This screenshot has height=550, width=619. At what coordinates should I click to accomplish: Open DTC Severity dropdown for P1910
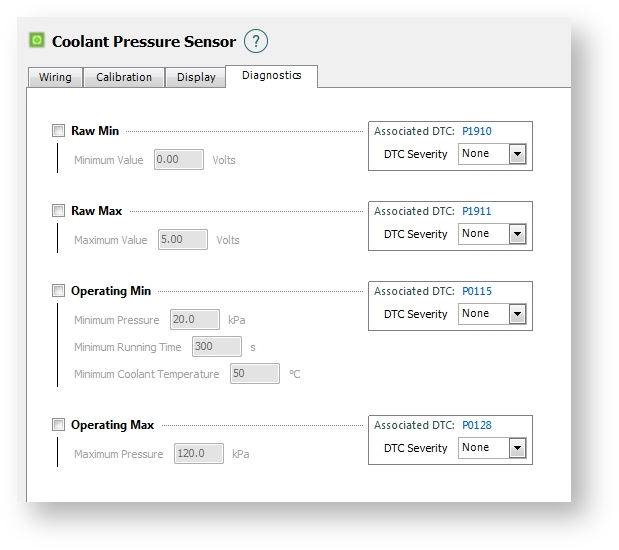(x=516, y=154)
